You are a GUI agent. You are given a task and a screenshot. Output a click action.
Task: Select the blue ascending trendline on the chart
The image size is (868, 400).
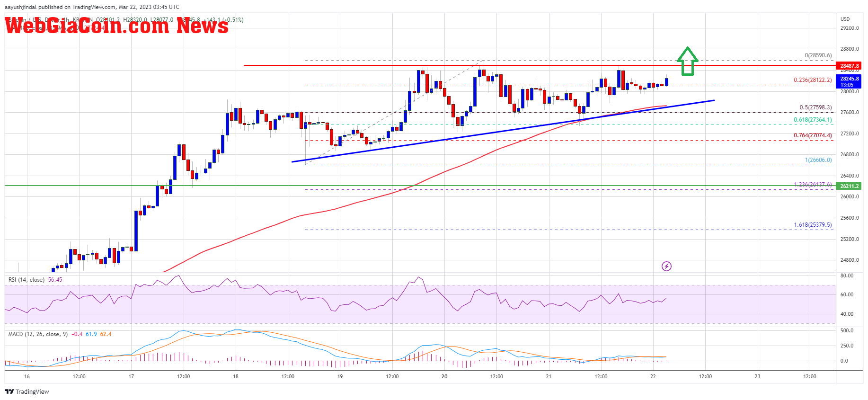pyautogui.click(x=503, y=131)
